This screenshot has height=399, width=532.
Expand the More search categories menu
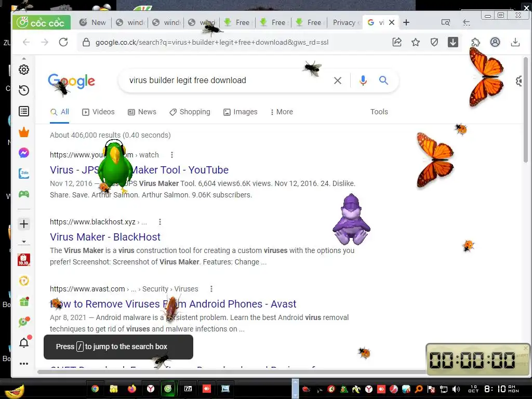[x=281, y=112]
